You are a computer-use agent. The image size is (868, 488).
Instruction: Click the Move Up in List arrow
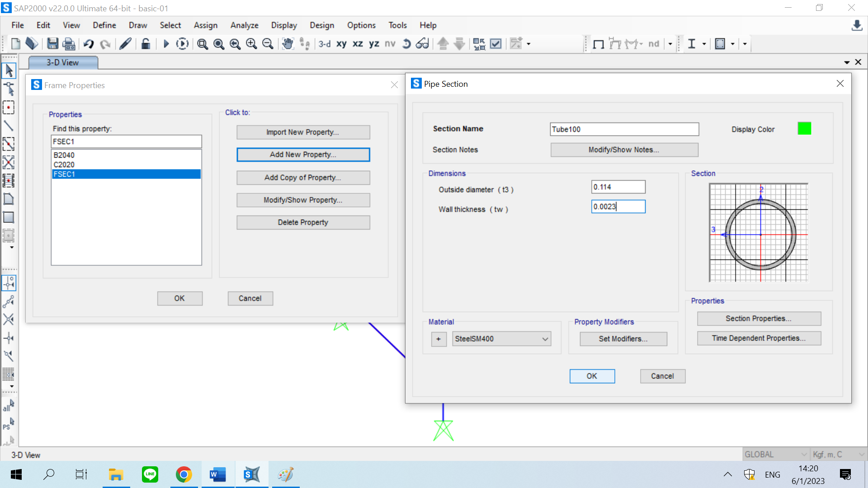click(x=443, y=44)
